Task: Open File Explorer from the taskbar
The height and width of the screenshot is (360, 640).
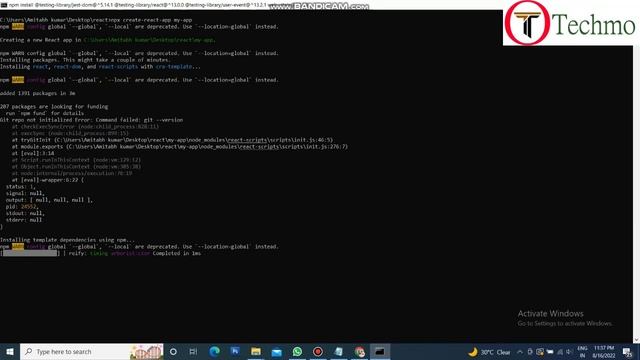Action: click(x=256, y=351)
